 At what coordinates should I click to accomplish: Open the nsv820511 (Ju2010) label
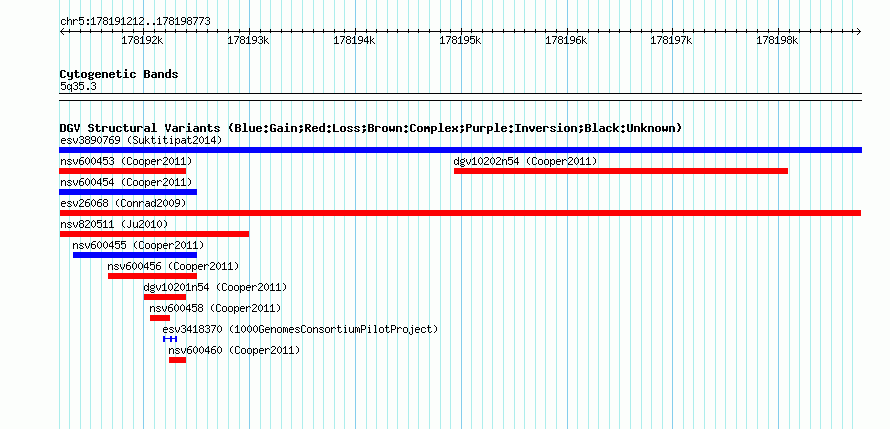(x=114, y=224)
